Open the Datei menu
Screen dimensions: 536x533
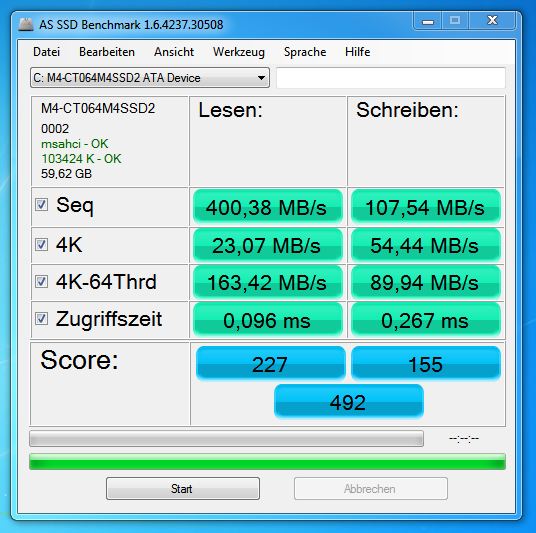click(x=46, y=52)
